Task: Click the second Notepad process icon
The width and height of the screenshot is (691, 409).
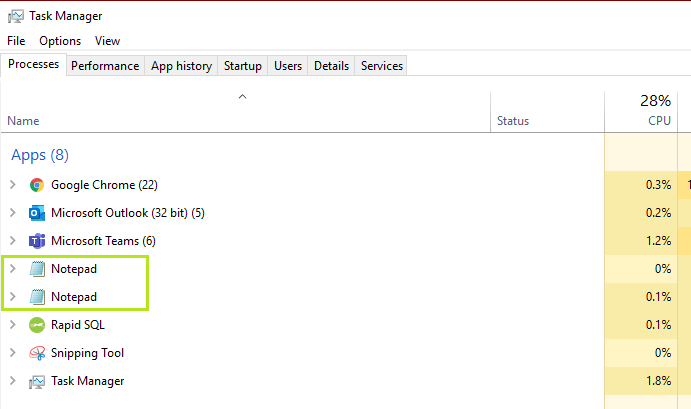Action: [37, 297]
